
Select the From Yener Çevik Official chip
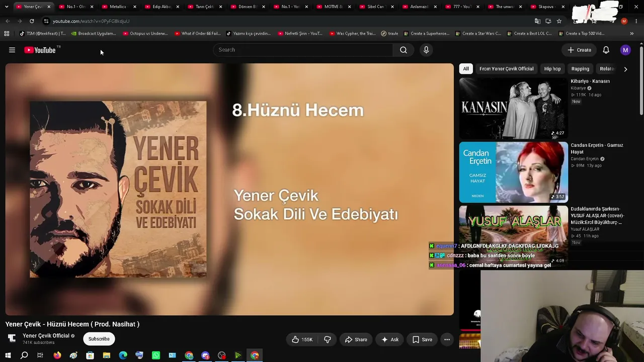[x=506, y=69]
